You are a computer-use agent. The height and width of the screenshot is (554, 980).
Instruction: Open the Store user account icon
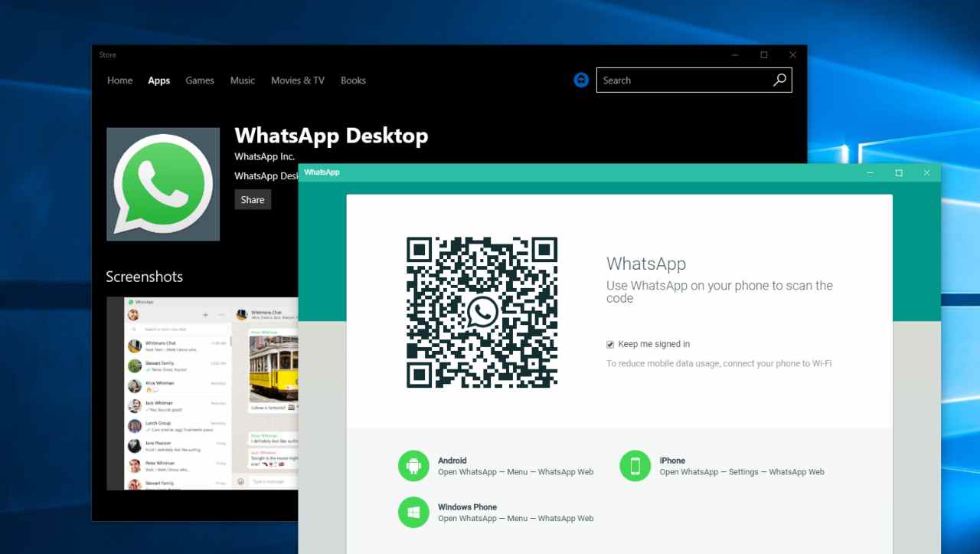581,80
